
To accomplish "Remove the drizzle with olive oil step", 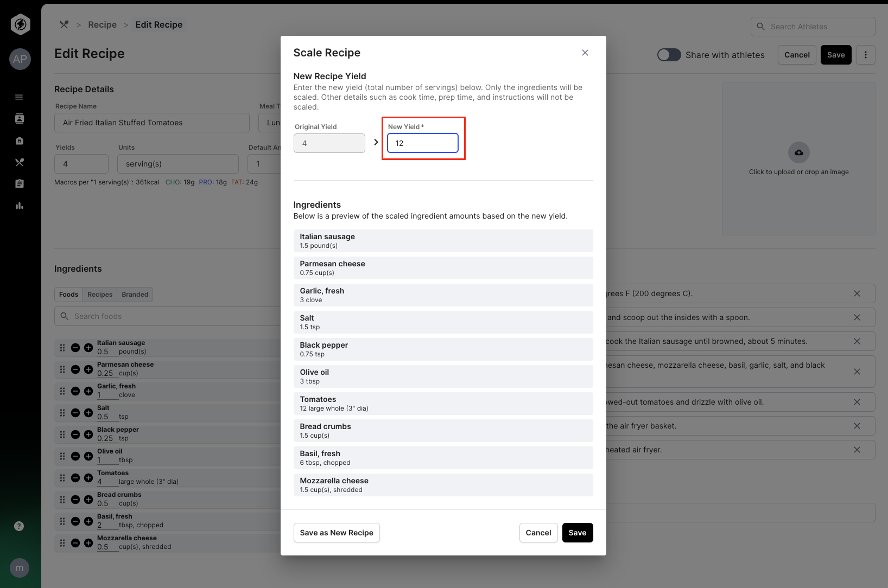I will pos(857,402).
